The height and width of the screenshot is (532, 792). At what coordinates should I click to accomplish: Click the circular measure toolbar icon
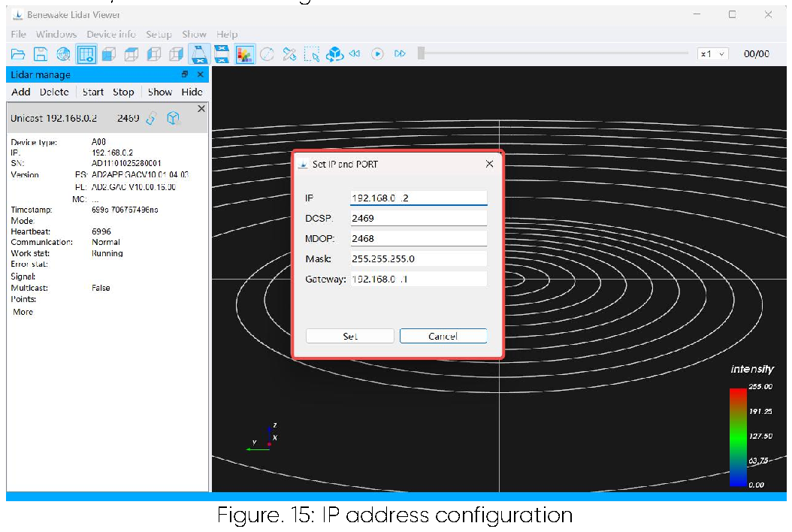(267, 54)
